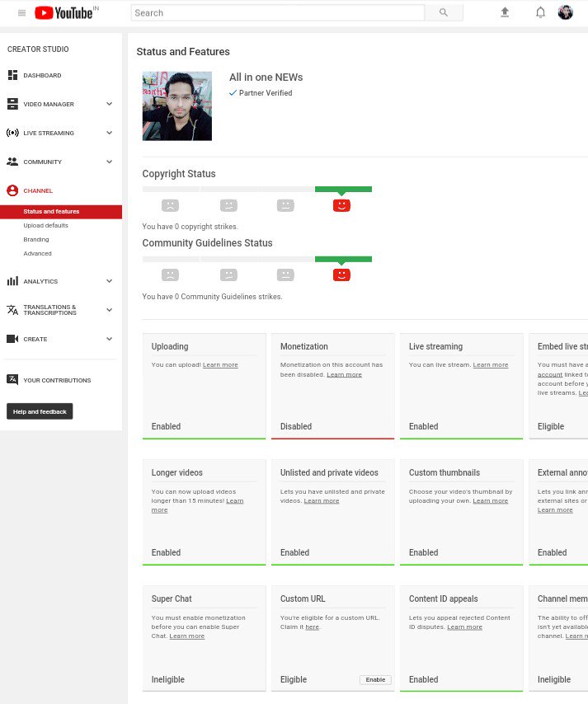Open Branding settings
This screenshot has width=588, height=704.
(x=36, y=239)
